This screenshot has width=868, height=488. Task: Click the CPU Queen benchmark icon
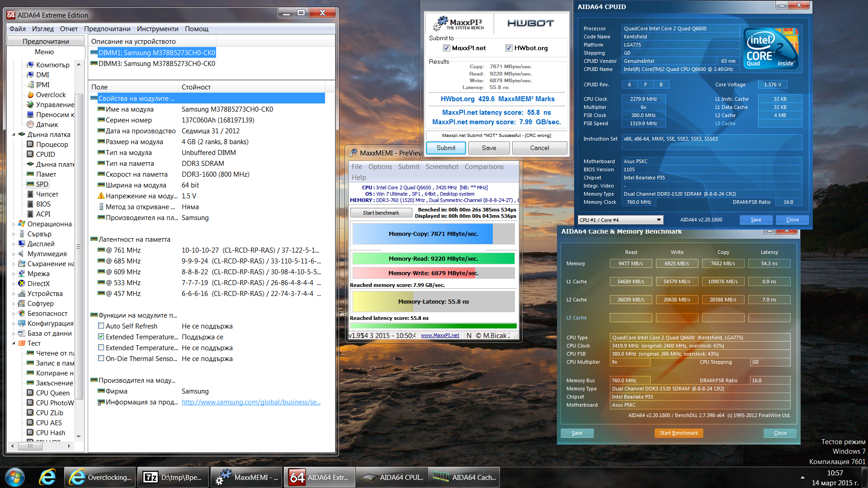(30, 393)
